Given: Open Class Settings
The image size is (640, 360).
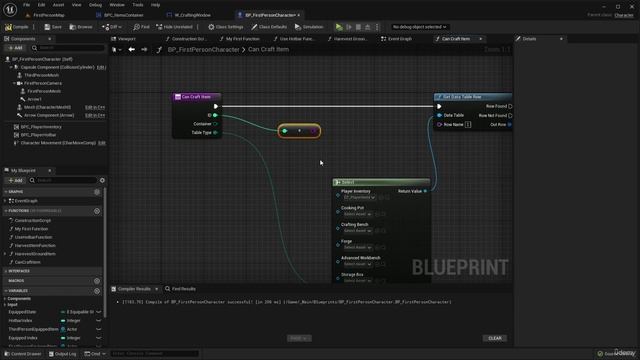Looking at the screenshot, I should click(x=226, y=27).
